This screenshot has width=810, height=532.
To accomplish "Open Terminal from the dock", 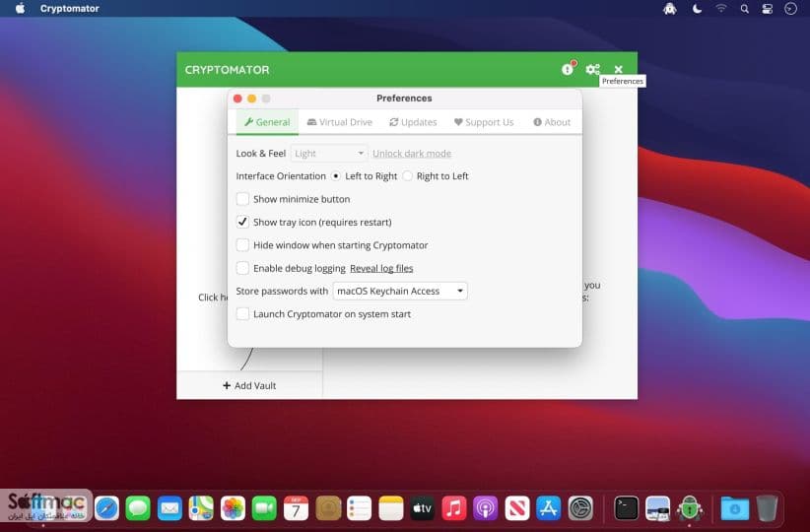I will coord(626,508).
